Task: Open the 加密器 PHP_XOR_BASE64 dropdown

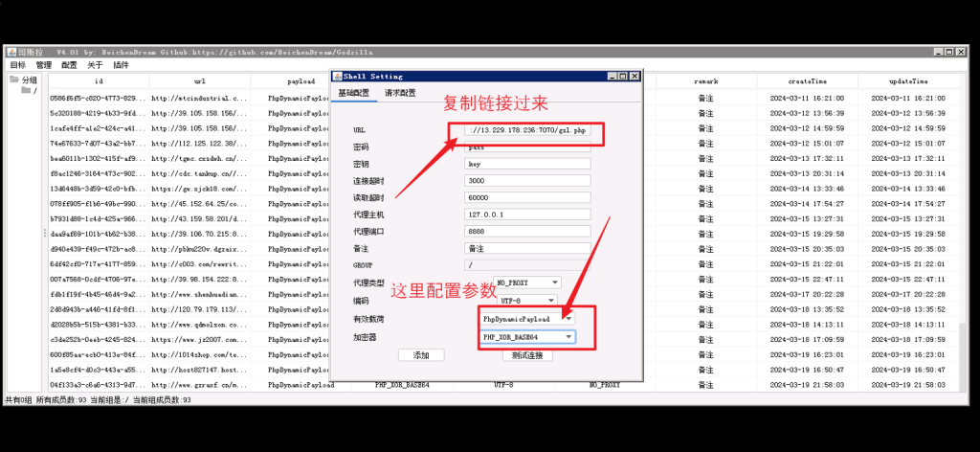Action: pos(526,337)
